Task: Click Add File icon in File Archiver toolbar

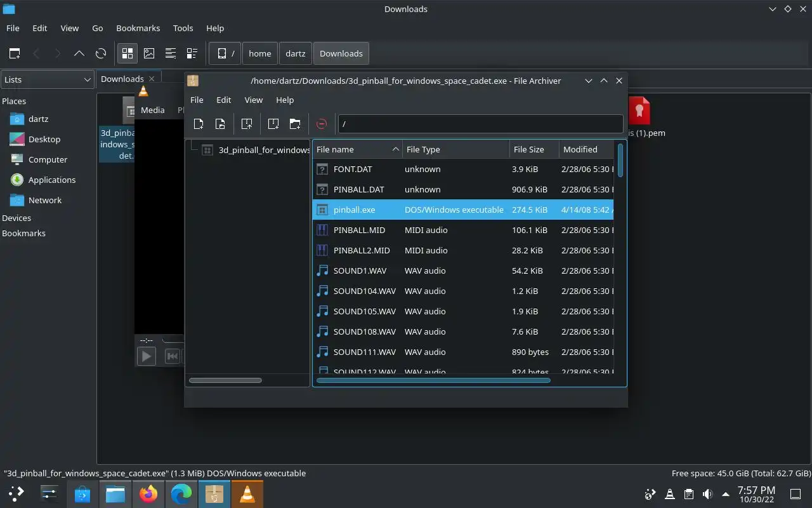Action: coord(273,124)
